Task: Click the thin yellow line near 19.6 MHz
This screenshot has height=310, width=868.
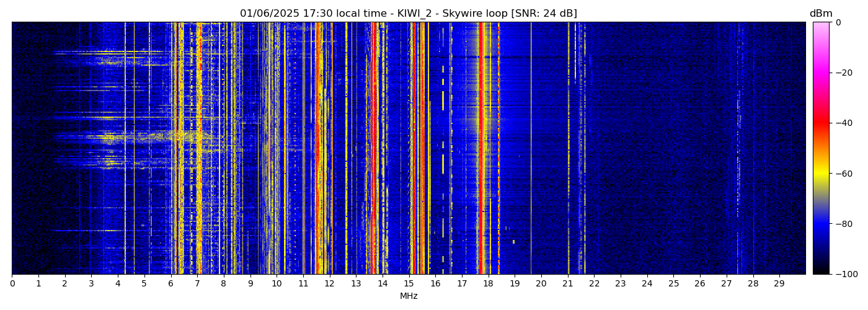Action: click(x=531, y=149)
